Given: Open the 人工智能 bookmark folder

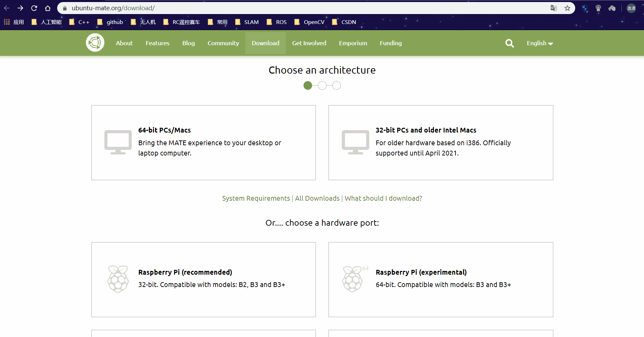Looking at the screenshot, I should (x=47, y=22).
